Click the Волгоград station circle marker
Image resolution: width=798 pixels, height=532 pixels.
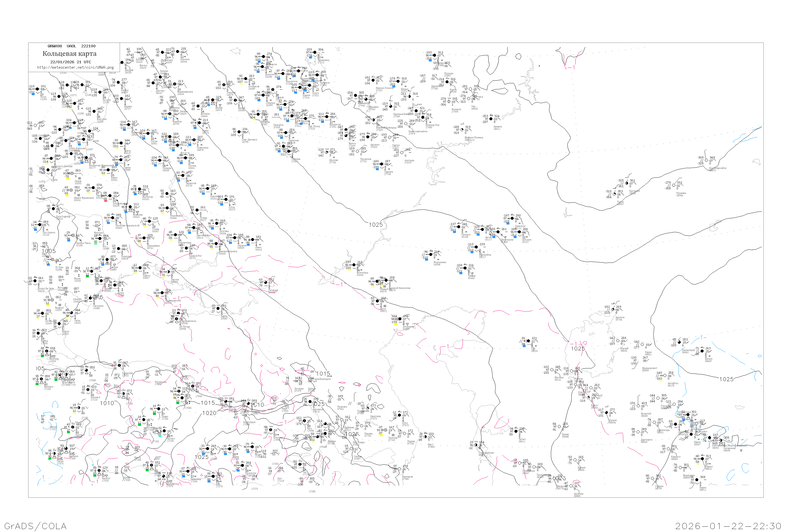354,265
